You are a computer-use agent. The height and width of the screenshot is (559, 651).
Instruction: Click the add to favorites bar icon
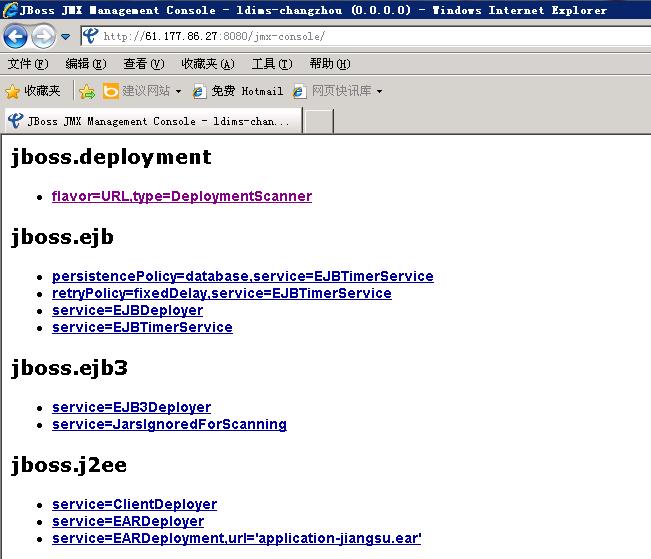pyautogui.click(x=87, y=91)
